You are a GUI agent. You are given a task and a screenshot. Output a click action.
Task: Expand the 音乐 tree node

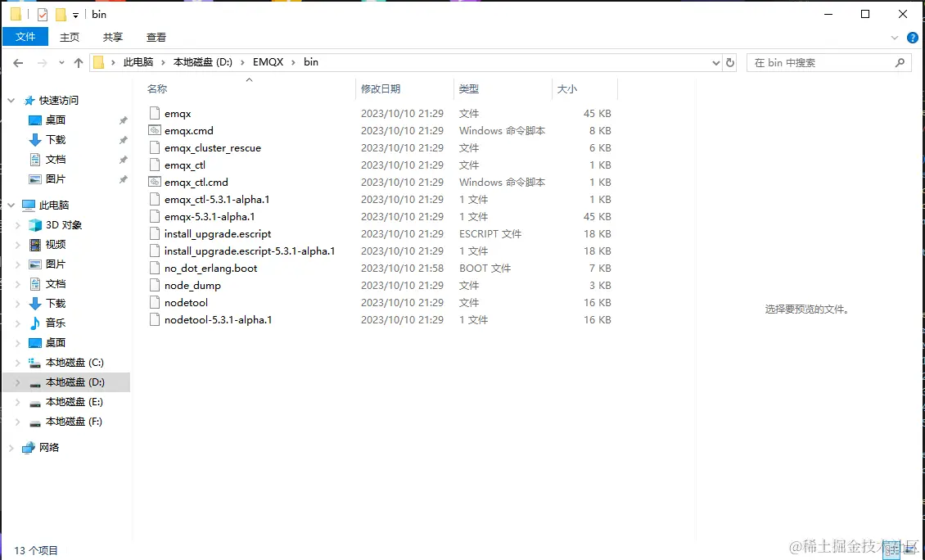[18, 323]
